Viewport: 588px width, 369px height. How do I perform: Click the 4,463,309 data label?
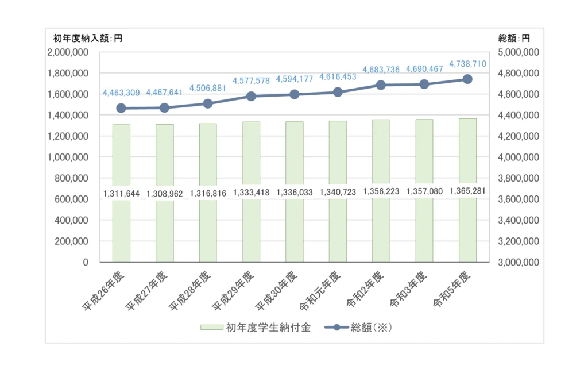point(122,93)
